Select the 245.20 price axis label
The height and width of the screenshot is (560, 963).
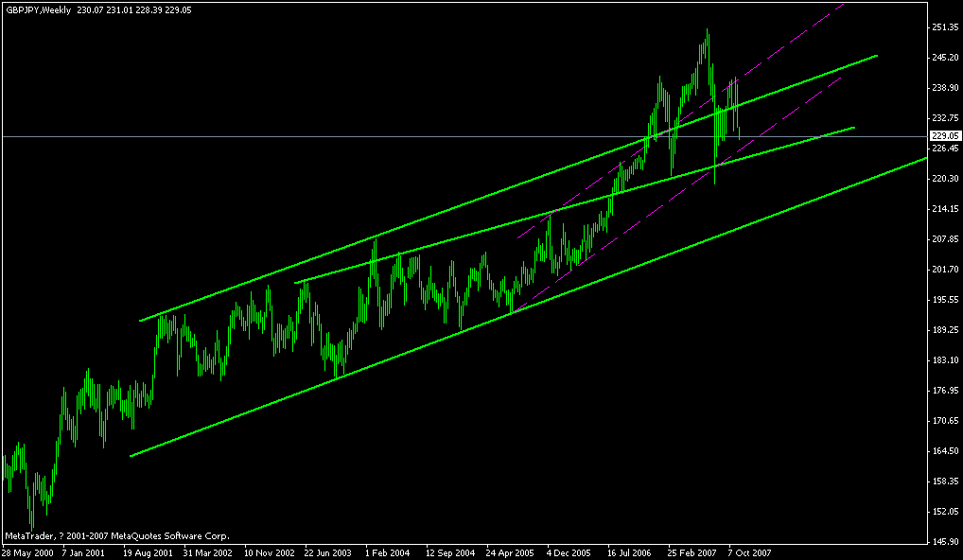click(945, 58)
